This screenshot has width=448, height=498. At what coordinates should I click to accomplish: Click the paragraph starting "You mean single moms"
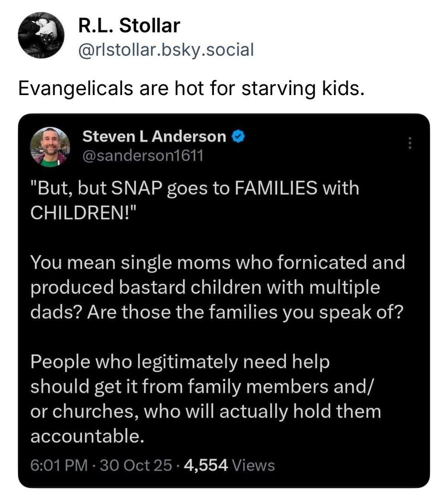217,288
